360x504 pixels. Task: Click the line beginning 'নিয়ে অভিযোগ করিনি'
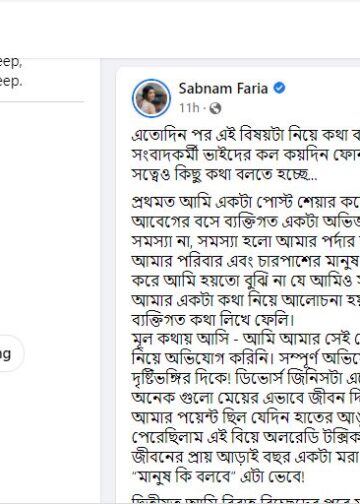pyautogui.click(x=246, y=358)
